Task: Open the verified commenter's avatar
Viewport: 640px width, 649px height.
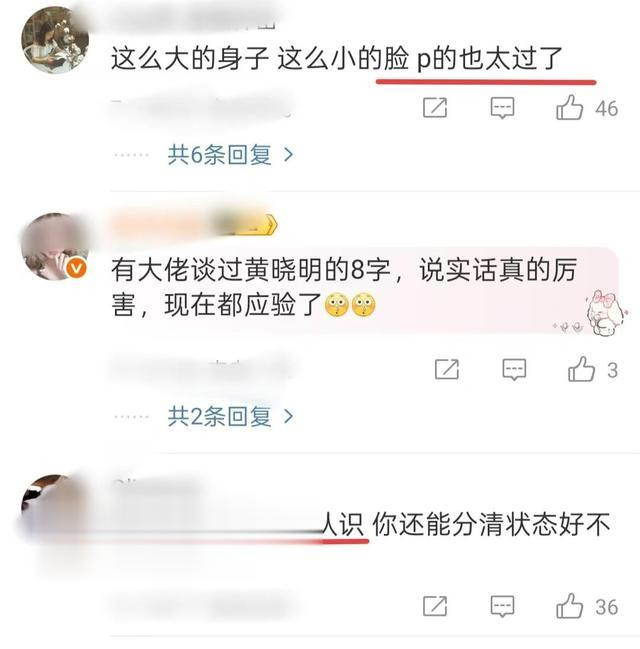Action: coord(55,247)
